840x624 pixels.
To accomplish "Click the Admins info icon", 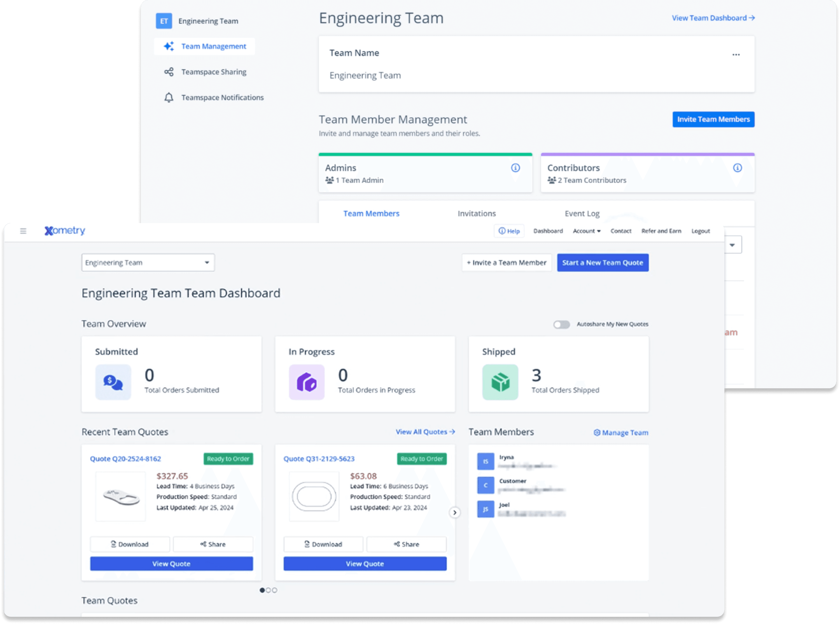I will tap(515, 168).
